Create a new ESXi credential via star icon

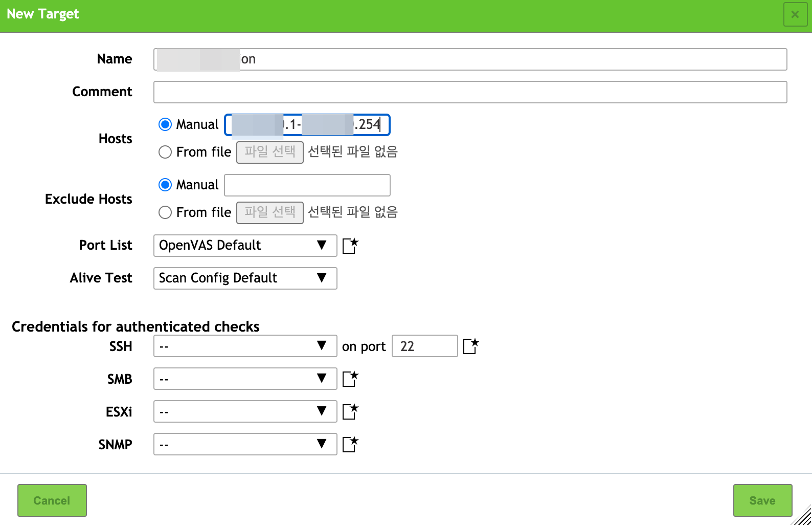(350, 411)
